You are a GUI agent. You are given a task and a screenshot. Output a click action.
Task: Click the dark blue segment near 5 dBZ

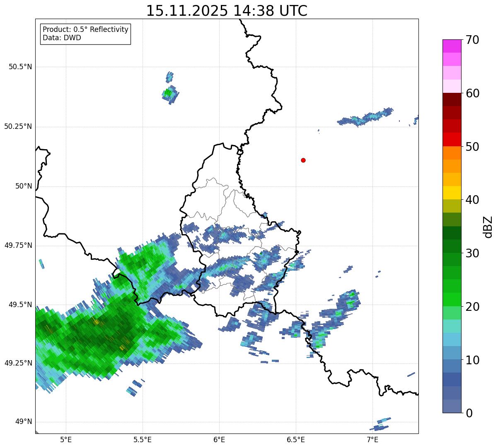[452, 379]
